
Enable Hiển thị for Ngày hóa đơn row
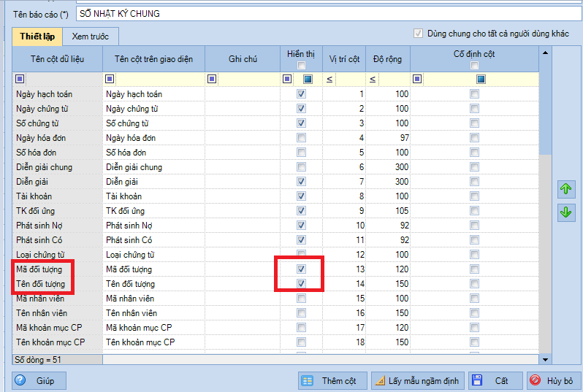coord(301,138)
